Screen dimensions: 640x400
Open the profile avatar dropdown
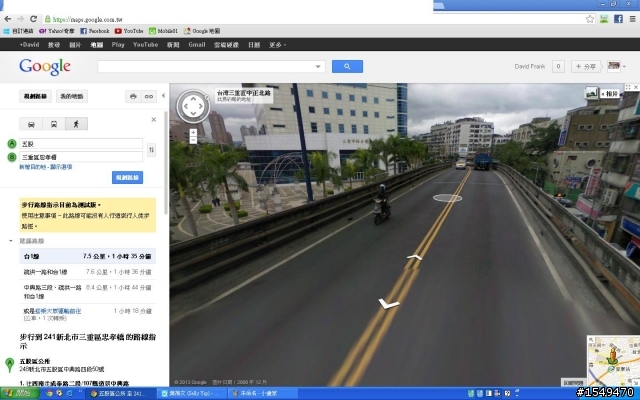616,66
